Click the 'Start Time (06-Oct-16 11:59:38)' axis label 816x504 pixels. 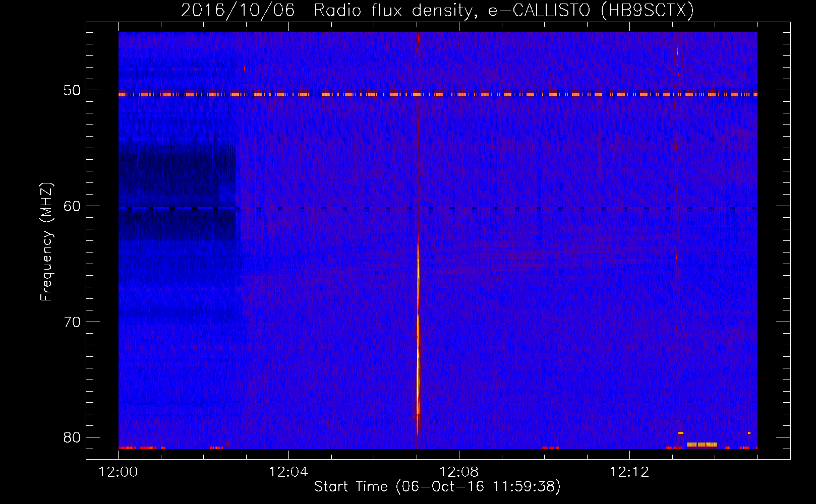pyautogui.click(x=437, y=486)
